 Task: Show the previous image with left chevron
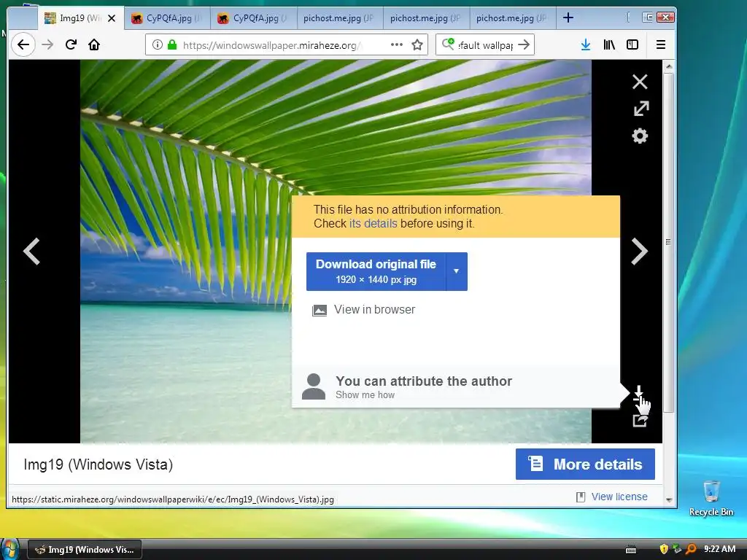click(x=32, y=251)
